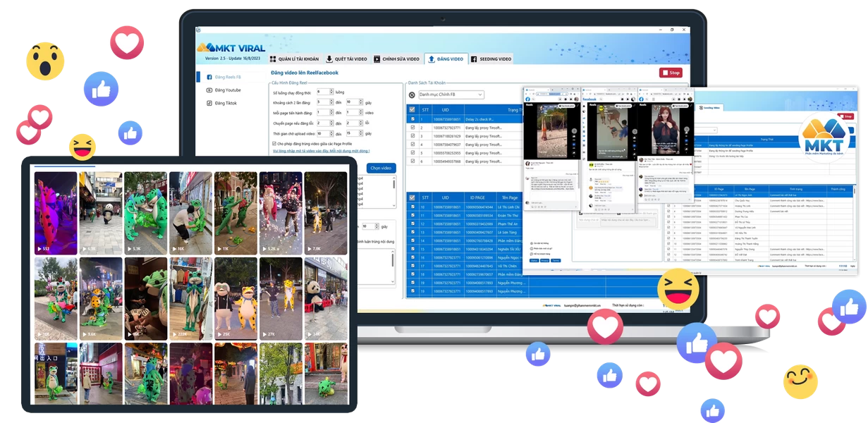
Task: Select Đăng Reels FB Facebook icon in sidebar
Action: click(209, 77)
